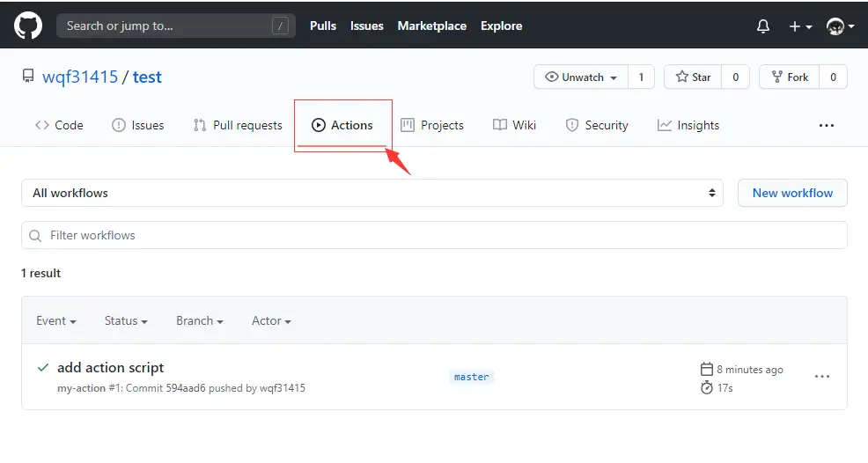The image size is (868, 463).
Task: Expand the Unwatch dropdown
Action: pos(581,77)
